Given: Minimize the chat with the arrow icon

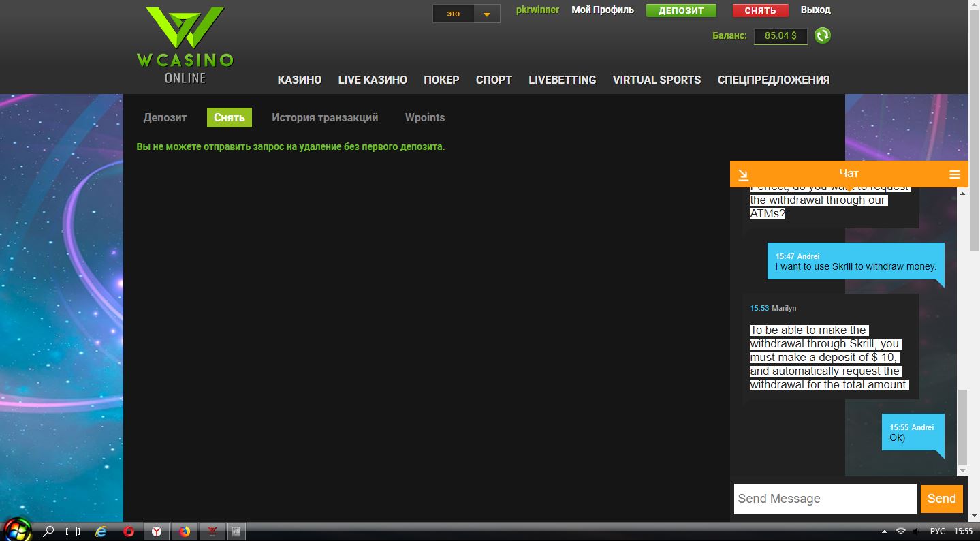Looking at the screenshot, I should coord(744,174).
